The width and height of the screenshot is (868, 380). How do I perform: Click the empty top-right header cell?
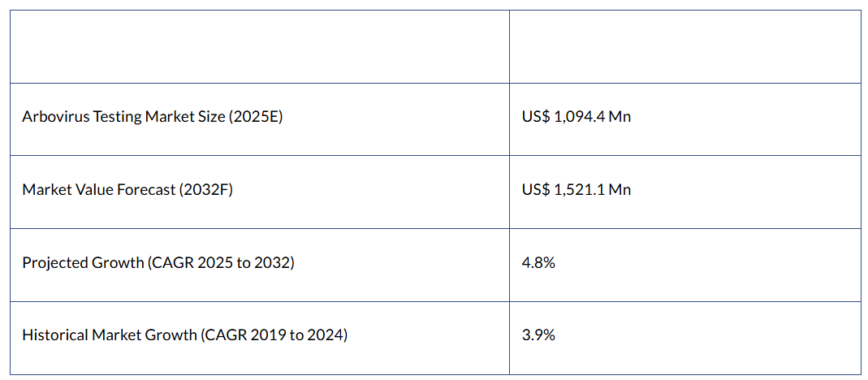684,46
